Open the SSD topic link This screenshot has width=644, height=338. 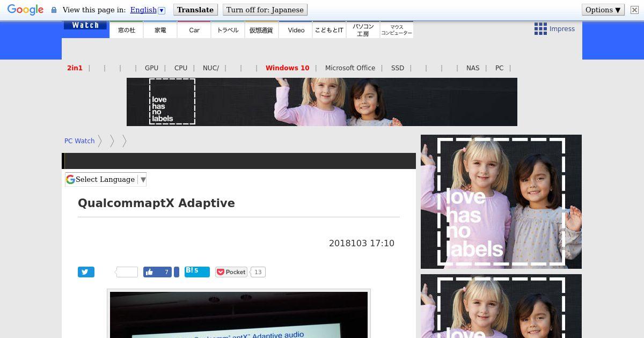point(398,68)
